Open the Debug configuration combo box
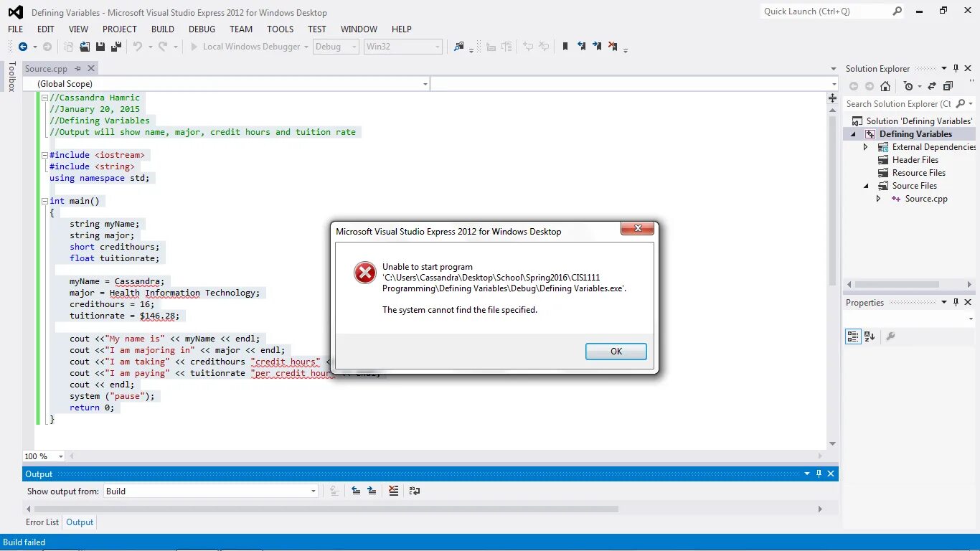The width and height of the screenshot is (980, 551). (335, 47)
